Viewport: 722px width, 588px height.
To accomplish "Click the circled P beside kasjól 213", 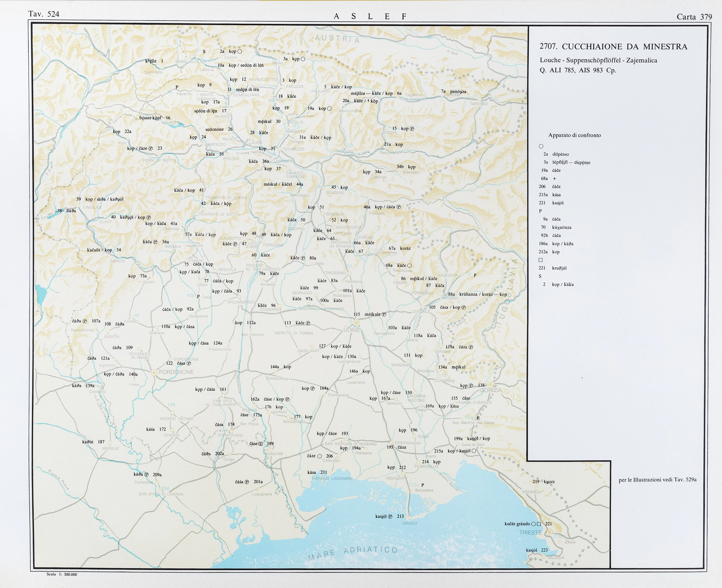I will (390, 517).
